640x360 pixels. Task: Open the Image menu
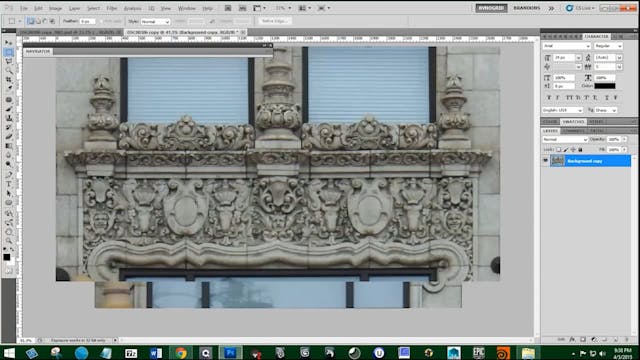click(55, 8)
